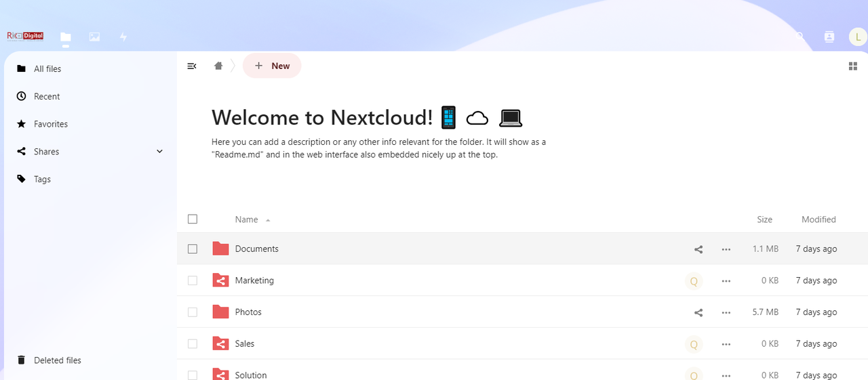The height and width of the screenshot is (380, 868).
Task: Open the search magnifier in header
Action: click(800, 37)
